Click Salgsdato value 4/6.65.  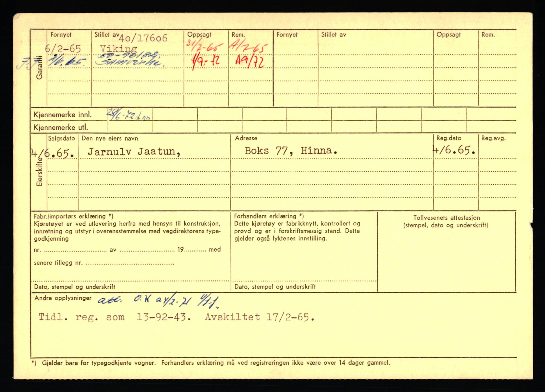coord(53,154)
